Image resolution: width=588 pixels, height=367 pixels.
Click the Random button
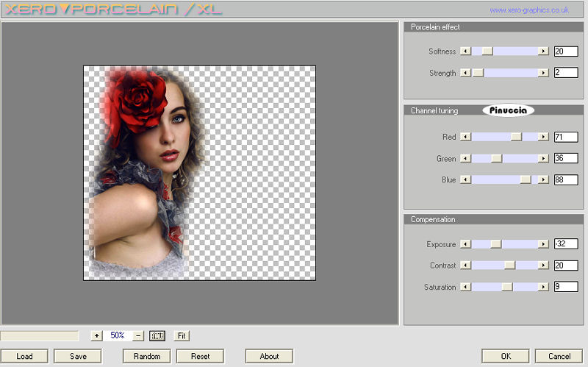147,356
